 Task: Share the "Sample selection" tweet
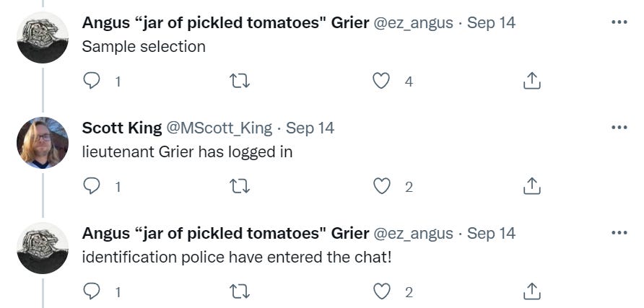(531, 82)
